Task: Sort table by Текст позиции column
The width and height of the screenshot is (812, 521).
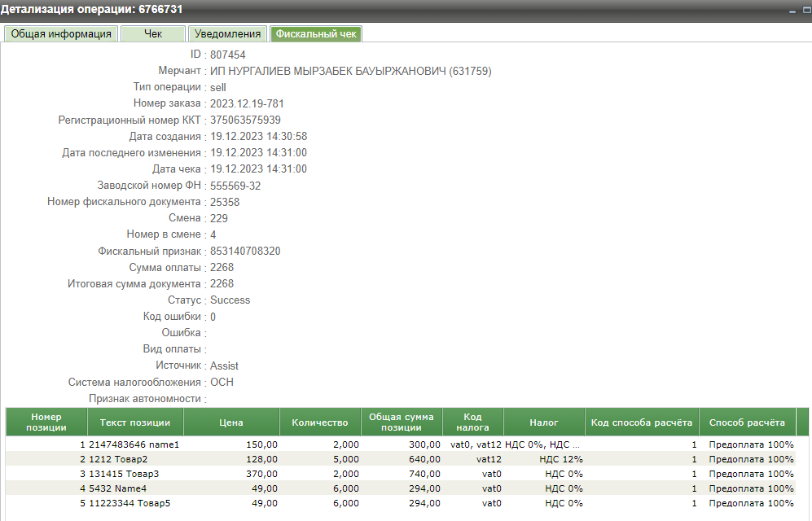Action: coord(134,422)
